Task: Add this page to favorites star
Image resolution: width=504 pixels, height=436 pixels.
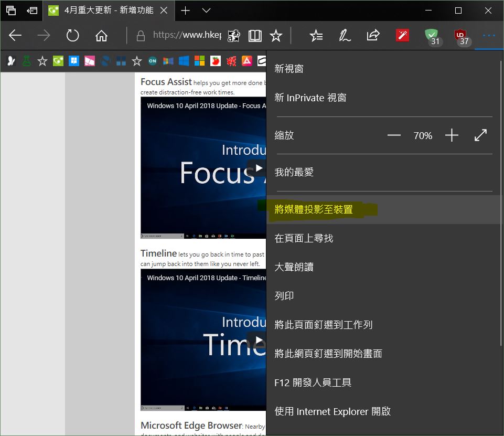Action: pos(276,35)
